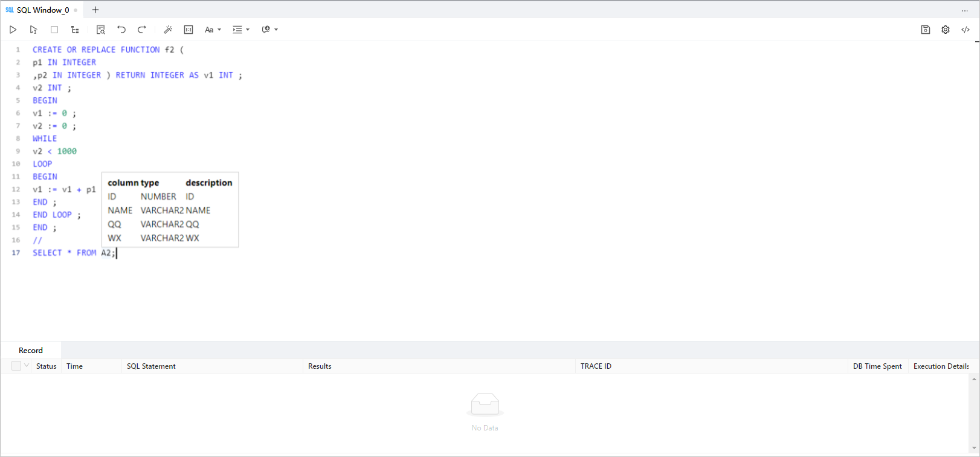Image resolution: width=980 pixels, height=457 pixels.
Task: Click the run-selected-statement cursor icon
Action: point(33,30)
